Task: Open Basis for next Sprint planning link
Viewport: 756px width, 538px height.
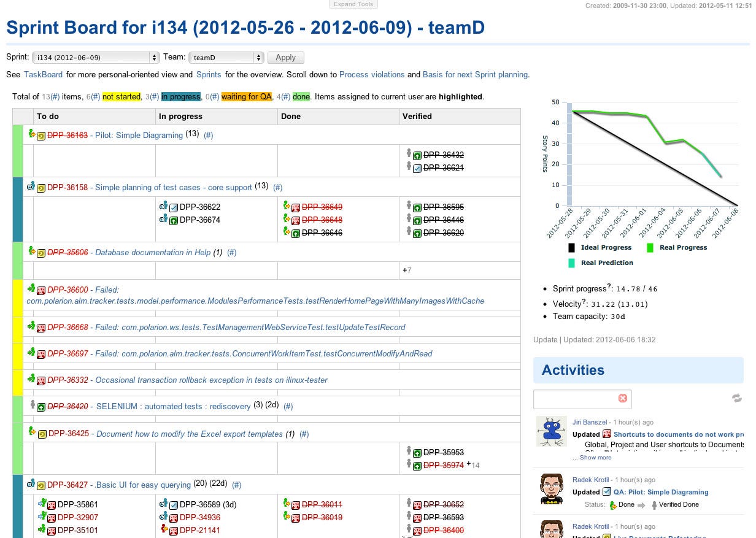Action: [x=475, y=75]
